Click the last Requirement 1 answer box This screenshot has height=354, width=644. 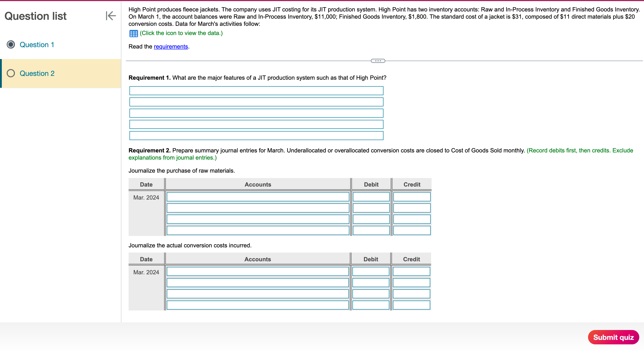coord(256,136)
